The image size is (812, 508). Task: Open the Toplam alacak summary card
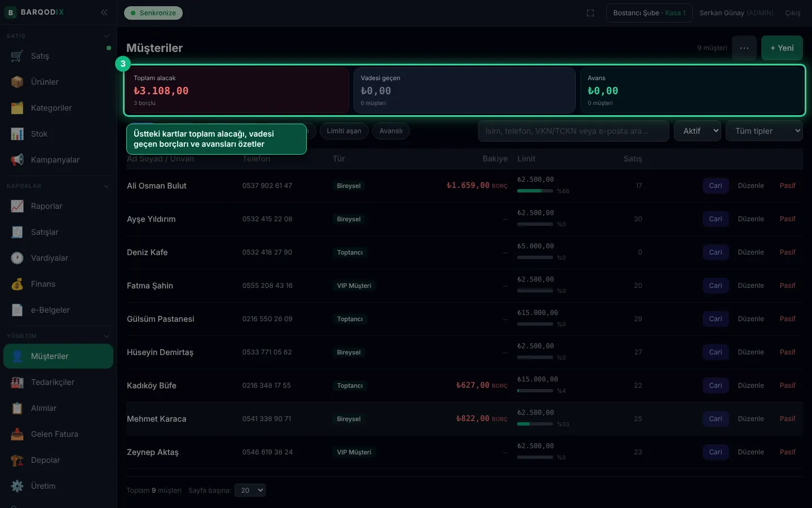coord(238,90)
